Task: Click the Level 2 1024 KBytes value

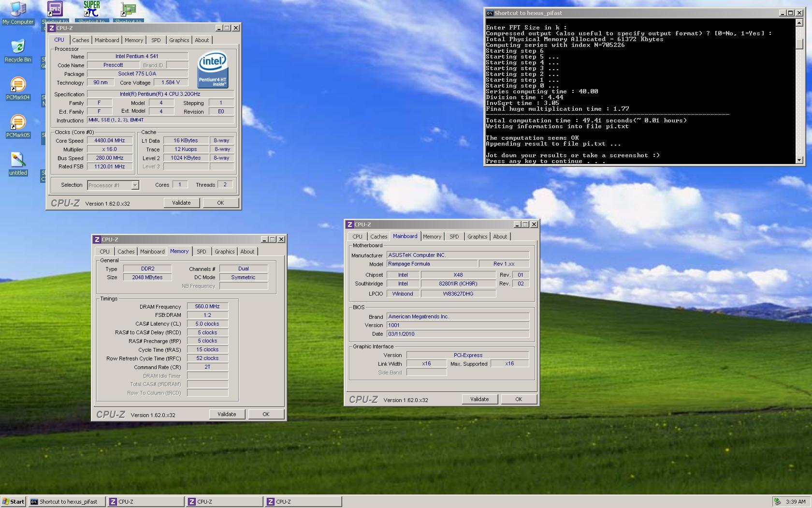Action: coord(186,158)
